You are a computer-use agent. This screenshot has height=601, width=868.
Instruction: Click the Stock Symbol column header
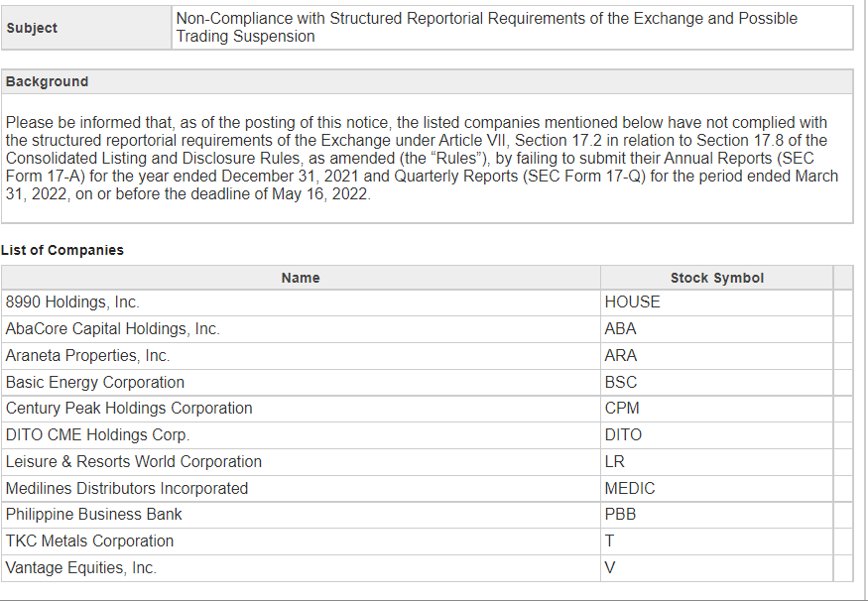click(717, 278)
